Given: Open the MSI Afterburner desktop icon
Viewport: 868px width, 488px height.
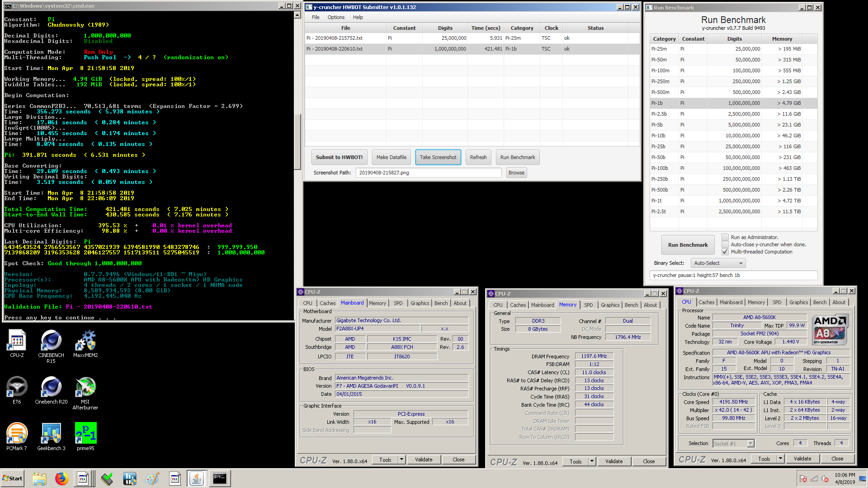Looking at the screenshot, I should pos(85,393).
